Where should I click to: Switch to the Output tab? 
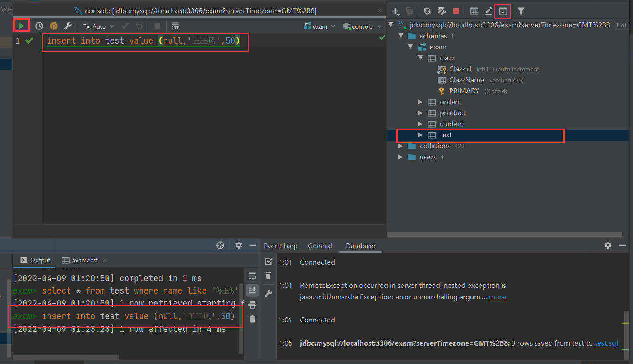coord(35,260)
